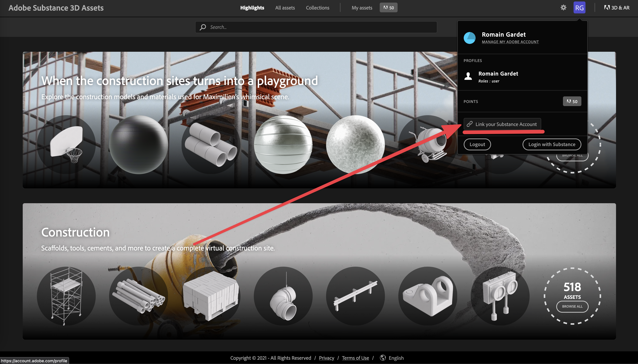This screenshot has height=364, width=638.
Task: Click the Logout button
Action: tap(477, 144)
